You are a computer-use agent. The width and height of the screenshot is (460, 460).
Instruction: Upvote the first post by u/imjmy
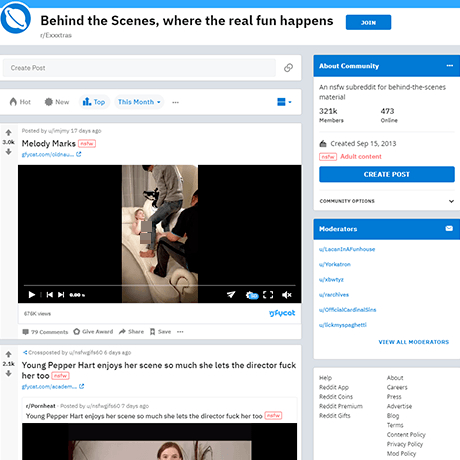tap(9, 133)
